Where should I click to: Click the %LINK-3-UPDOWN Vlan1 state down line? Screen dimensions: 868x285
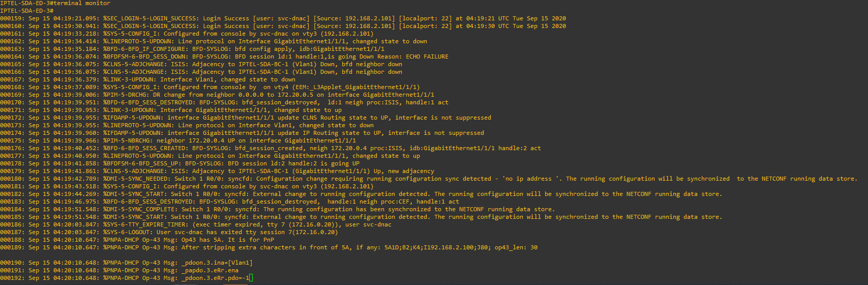tap(148, 79)
